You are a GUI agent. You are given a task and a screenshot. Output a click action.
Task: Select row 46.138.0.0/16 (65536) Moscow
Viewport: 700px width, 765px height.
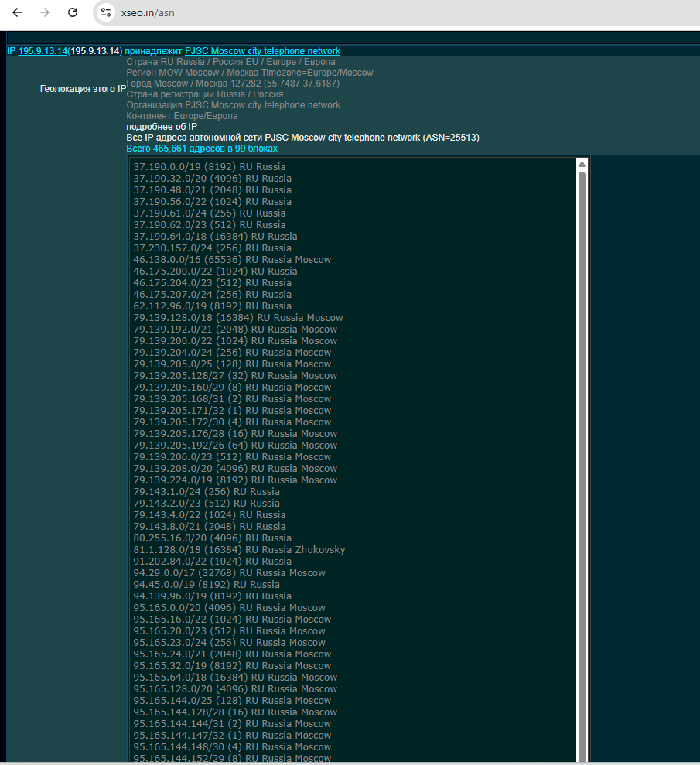(233, 260)
